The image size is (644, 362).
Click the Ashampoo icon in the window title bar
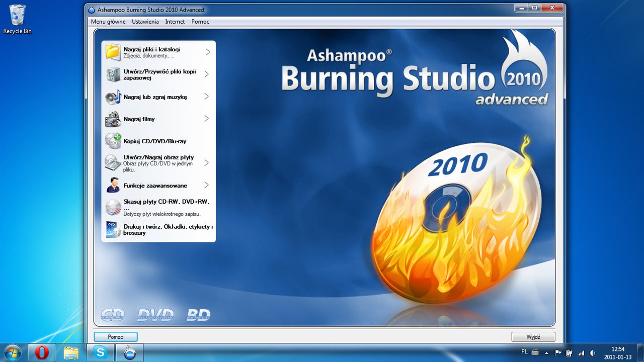[91, 10]
